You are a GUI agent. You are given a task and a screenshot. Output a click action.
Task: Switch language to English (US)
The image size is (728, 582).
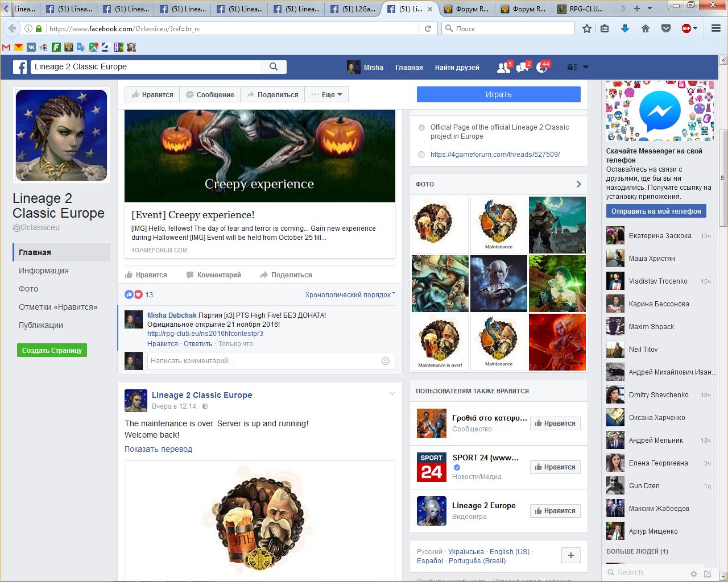pos(510,551)
